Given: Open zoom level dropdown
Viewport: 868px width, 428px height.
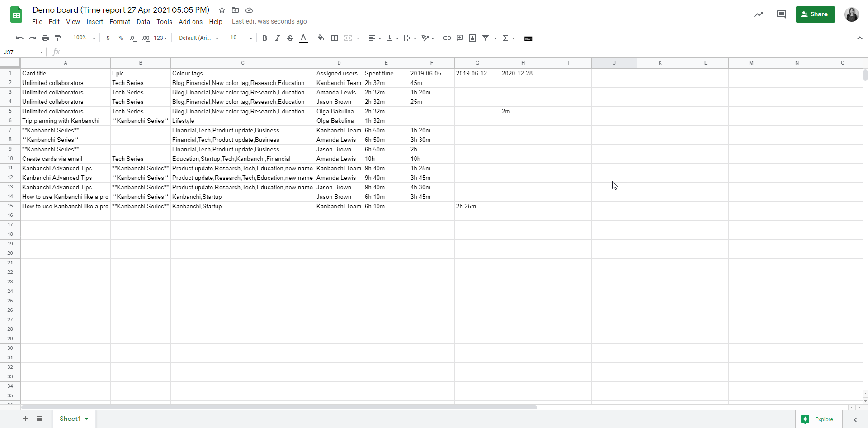Looking at the screenshot, I should [85, 38].
